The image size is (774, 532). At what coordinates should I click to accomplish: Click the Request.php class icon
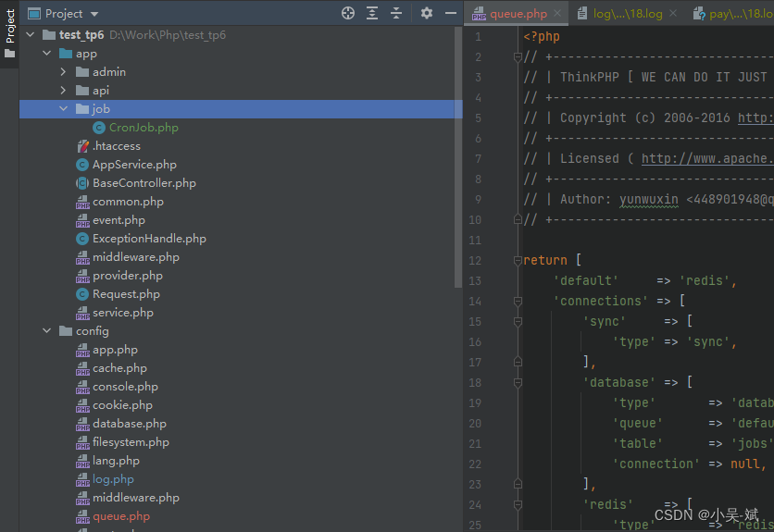click(82, 294)
